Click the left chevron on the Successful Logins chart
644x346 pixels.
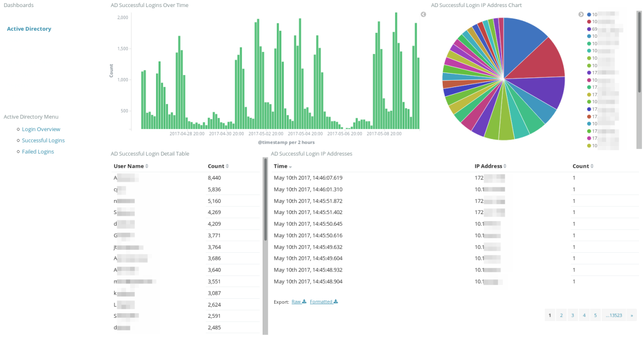(x=423, y=14)
